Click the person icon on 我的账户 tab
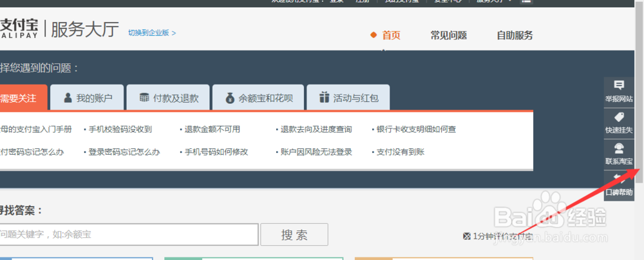 [x=68, y=98]
